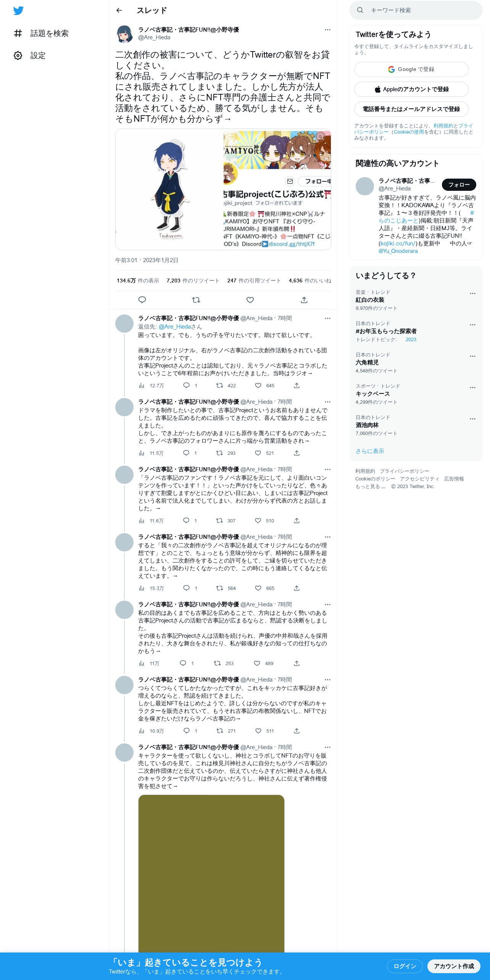Click the author avatar of the main tweet
The height and width of the screenshot is (980, 490).
(x=124, y=34)
